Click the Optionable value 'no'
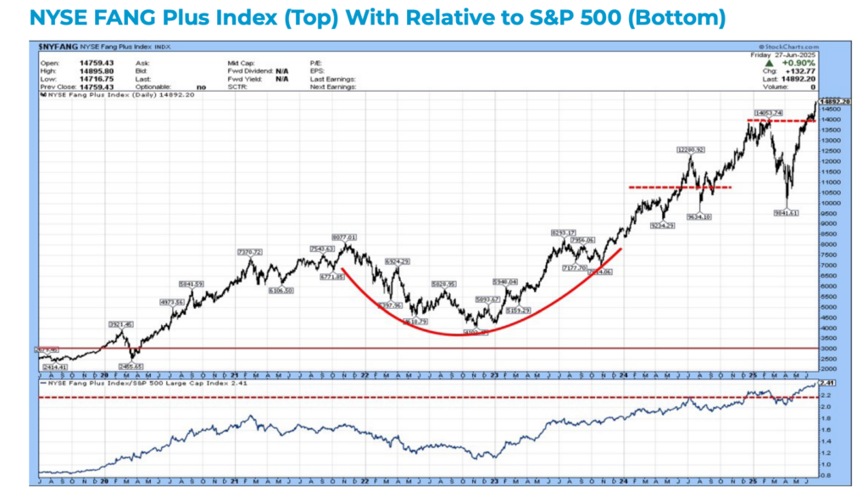868x498 pixels. click(201, 87)
